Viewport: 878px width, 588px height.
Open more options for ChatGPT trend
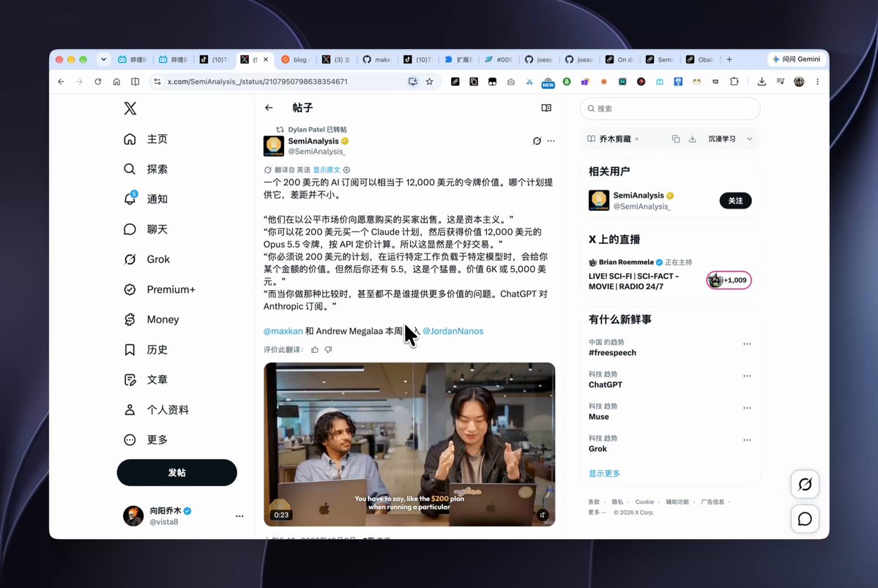click(747, 376)
